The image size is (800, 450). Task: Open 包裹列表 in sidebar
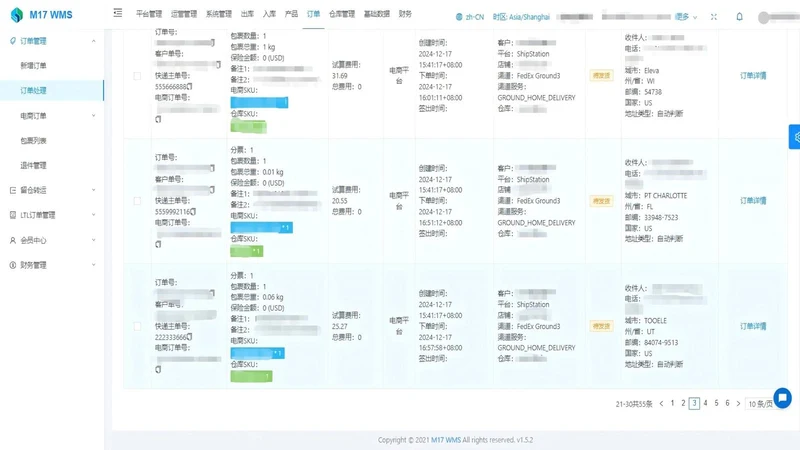pos(34,140)
